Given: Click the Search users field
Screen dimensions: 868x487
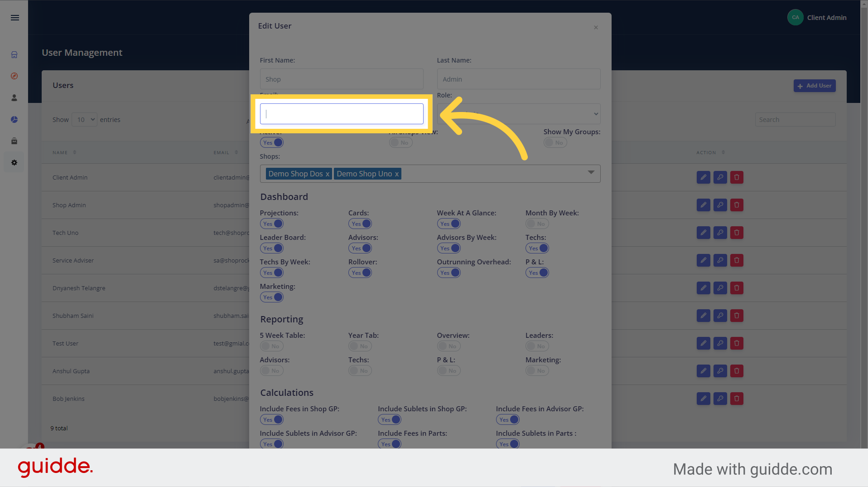Looking at the screenshot, I should [x=795, y=120].
